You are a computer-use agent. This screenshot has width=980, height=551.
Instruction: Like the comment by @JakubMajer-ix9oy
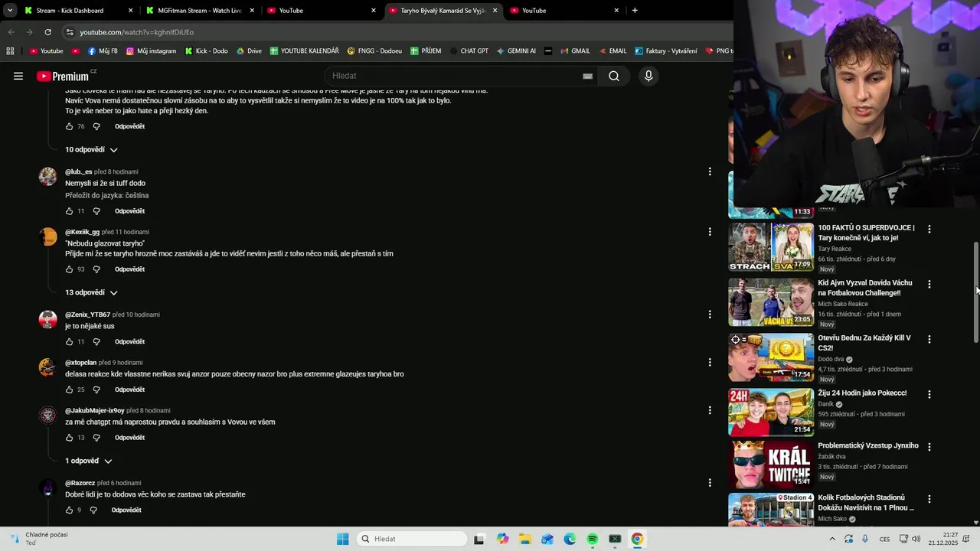click(69, 438)
